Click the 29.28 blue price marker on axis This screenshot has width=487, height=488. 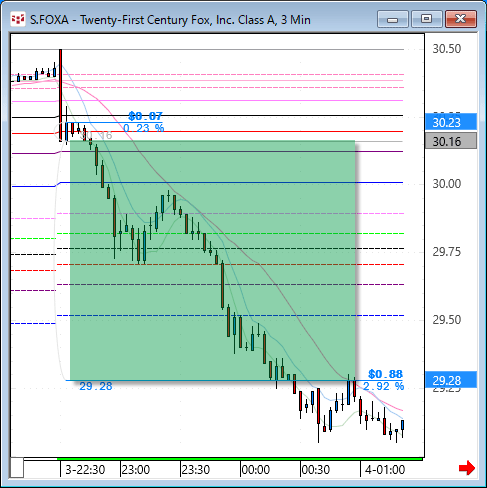pos(451,380)
